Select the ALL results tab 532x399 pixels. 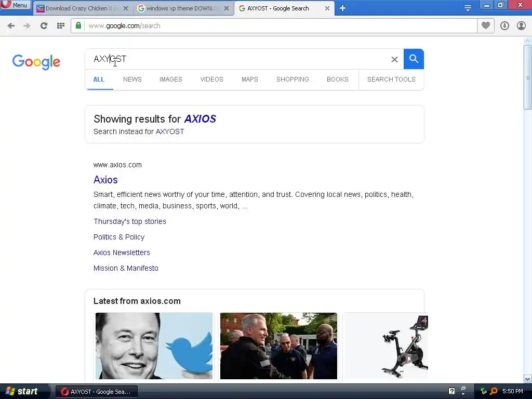coord(99,79)
